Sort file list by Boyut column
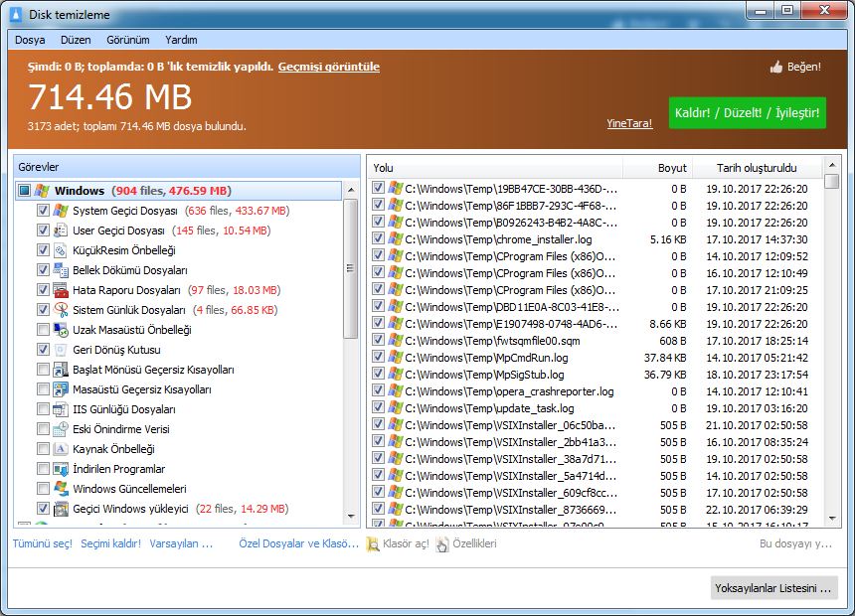Screen dimensions: 855x616 657,168
